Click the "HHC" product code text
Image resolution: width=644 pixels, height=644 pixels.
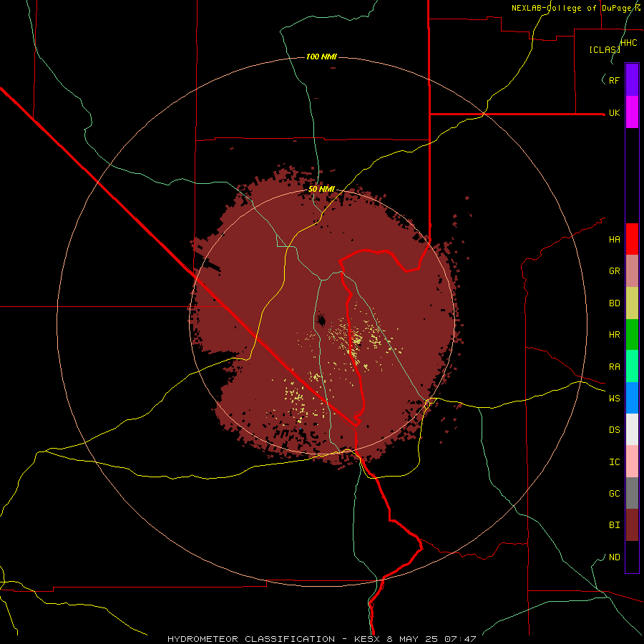(x=628, y=43)
